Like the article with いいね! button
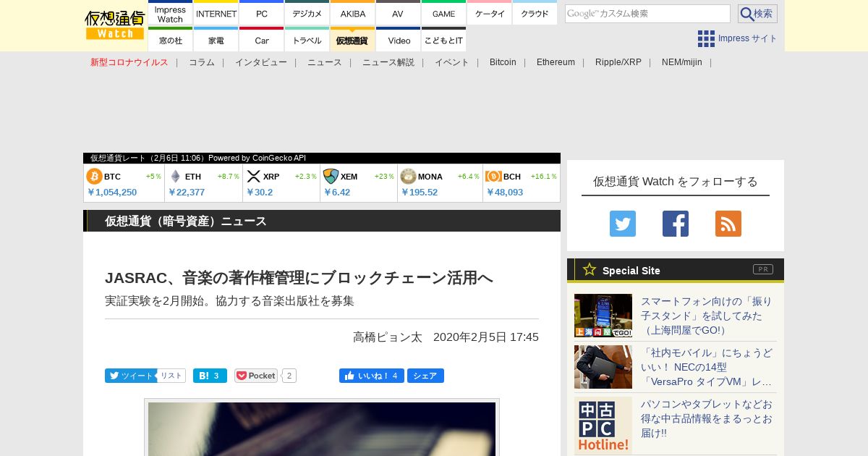 pyautogui.click(x=372, y=376)
